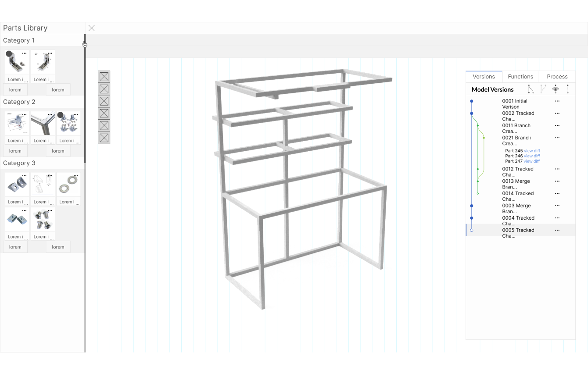Select the bottom placeholder tool in the canvas toolbar
Image resolution: width=588 pixels, height=377 pixels.
coord(104,139)
